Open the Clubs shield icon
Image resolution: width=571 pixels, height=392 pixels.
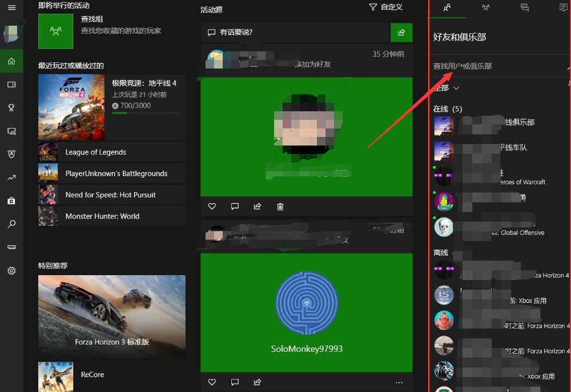click(x=11, y=154)
